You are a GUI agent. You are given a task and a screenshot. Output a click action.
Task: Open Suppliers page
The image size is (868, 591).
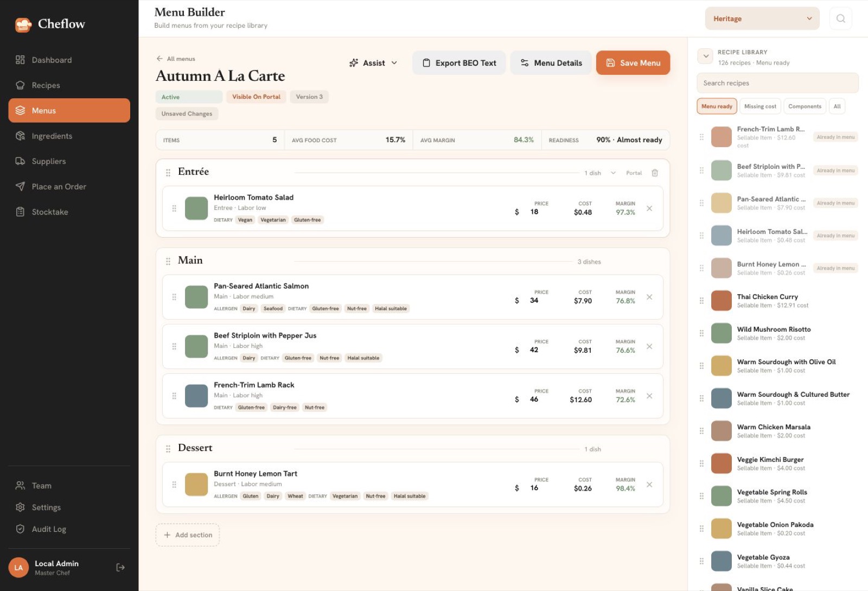tap(69, 161)
